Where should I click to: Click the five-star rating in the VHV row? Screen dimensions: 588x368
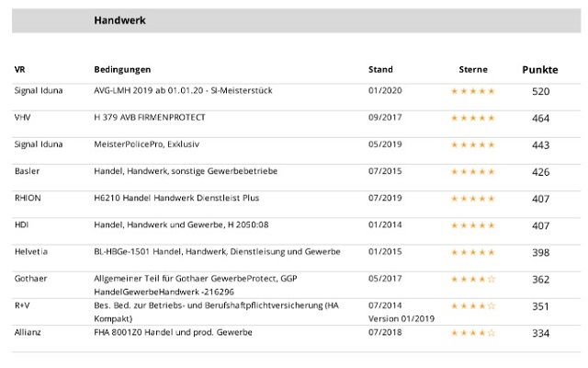[x=472, y=118]
